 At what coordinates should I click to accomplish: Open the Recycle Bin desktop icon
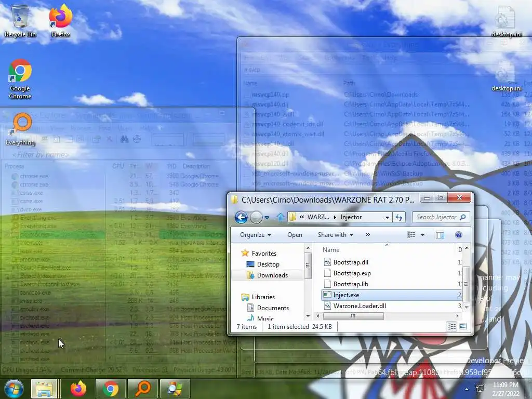tap(20, 20)
